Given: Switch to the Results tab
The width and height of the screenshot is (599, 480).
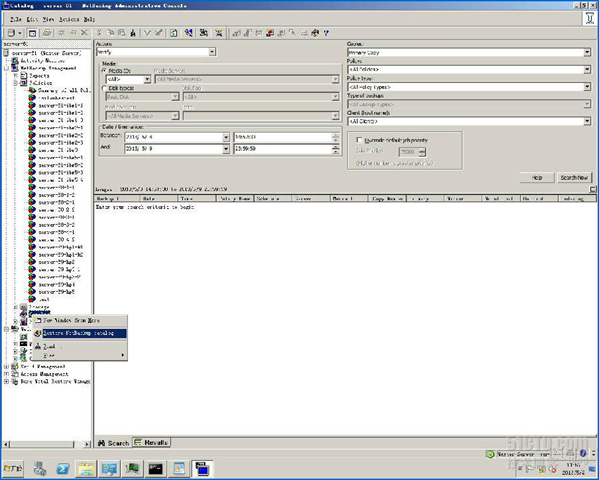Looking at the screenshot, I should (152, 443).
